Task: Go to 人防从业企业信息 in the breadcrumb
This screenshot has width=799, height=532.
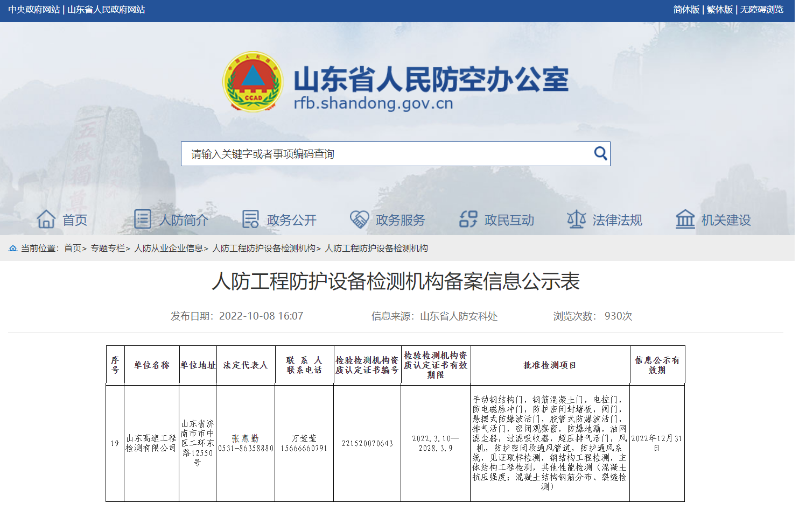Action: point(169,248)
